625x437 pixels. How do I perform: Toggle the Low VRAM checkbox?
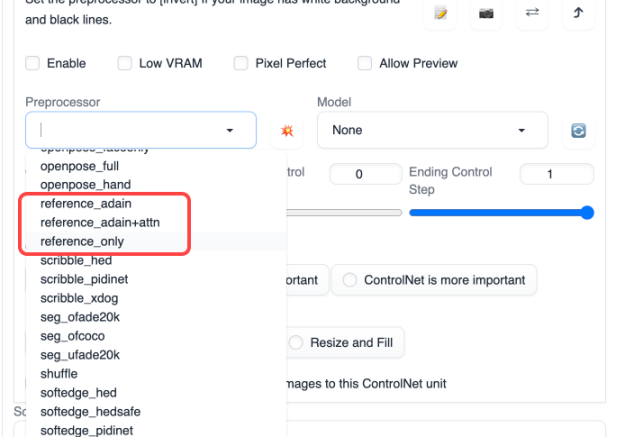point(125,63)
